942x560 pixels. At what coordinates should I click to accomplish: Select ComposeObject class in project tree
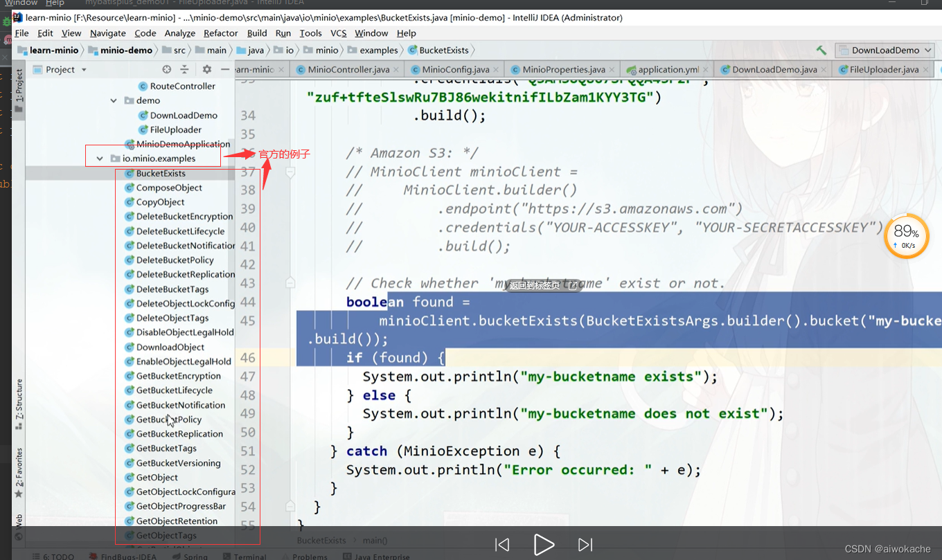pyautogui.click(x=169, y=188)
